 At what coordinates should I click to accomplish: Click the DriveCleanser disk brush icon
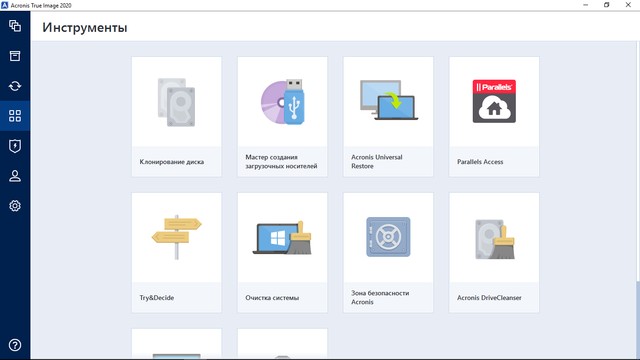pos(495,239)
